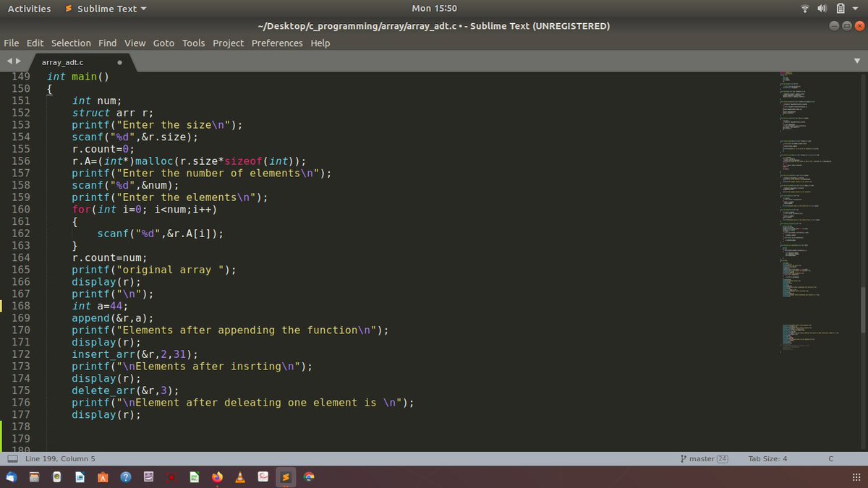Click line number 149 in gutter
The height and width of the screenshot is (488, 868).
pyautogui.click(x=20, y=76)
